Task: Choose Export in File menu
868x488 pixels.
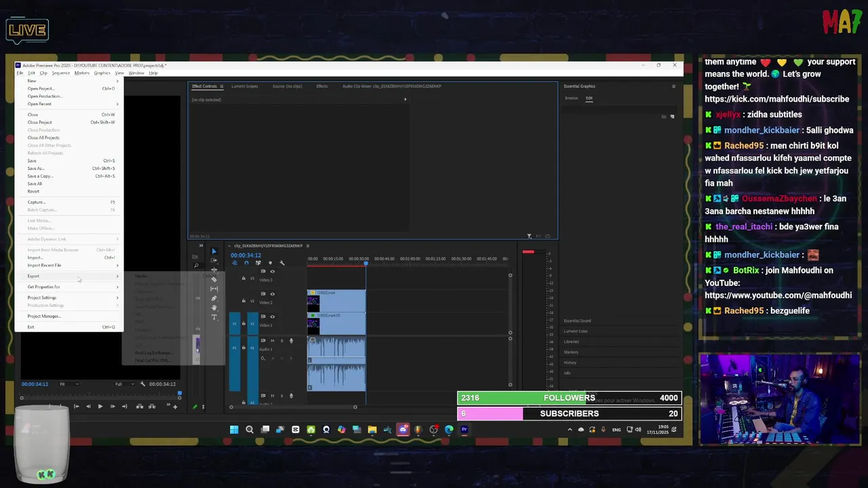Action: [68, 276]
